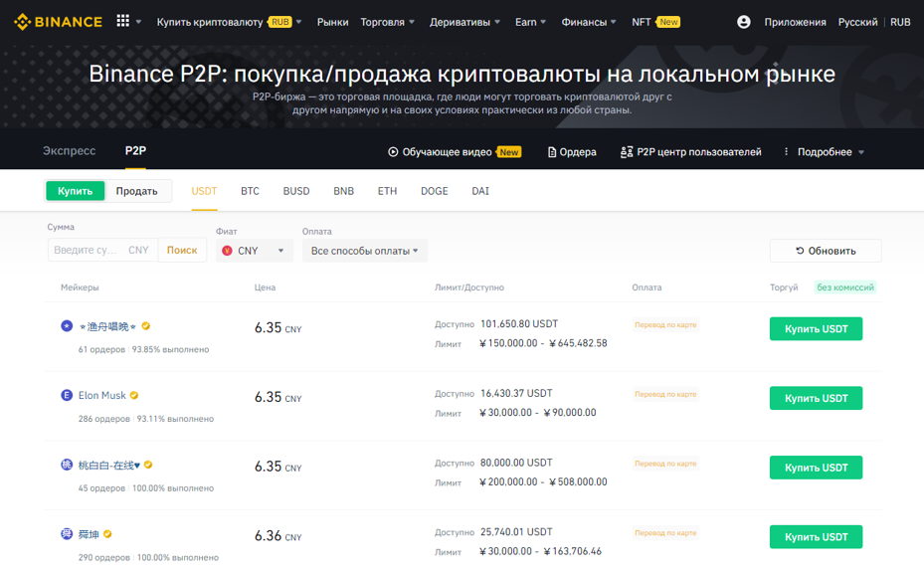Switch to the Экспресс tab

69,151
